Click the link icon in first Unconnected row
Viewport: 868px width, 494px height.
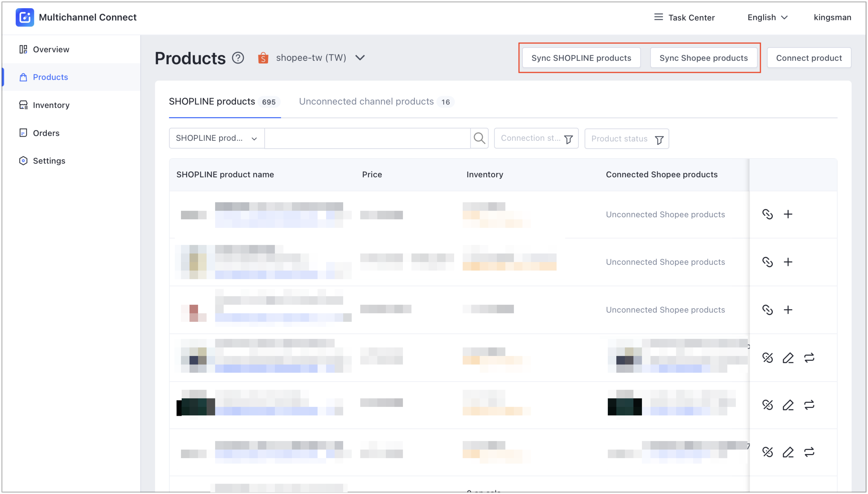tap(767, 214)
